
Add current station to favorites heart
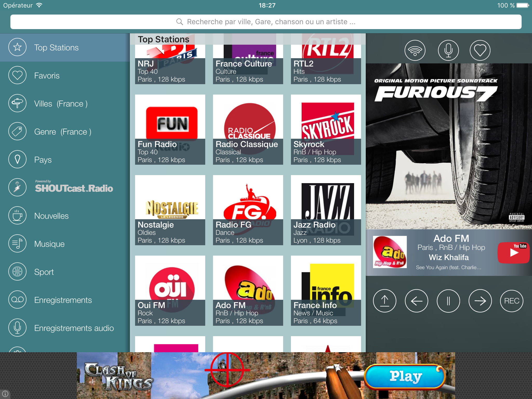pyautogui.click(x=480, y=50)
